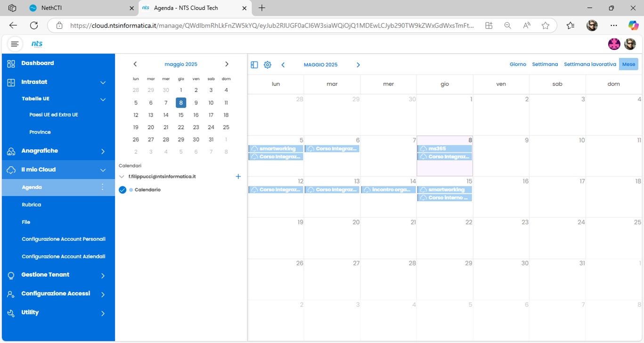
Task: Click the Configurazione Accessi user icon
Action: (11, 294)
